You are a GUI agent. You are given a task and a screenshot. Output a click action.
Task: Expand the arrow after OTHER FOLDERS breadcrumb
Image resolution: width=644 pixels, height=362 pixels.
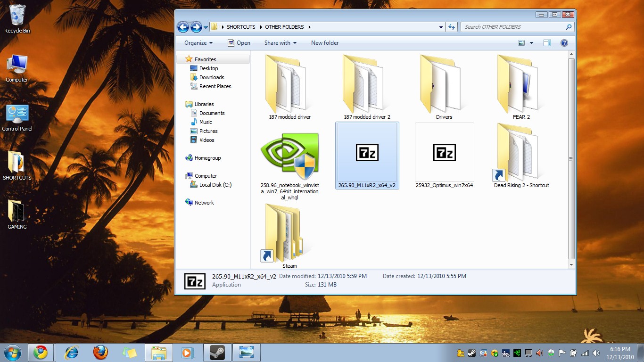click(x=310, y=27)
